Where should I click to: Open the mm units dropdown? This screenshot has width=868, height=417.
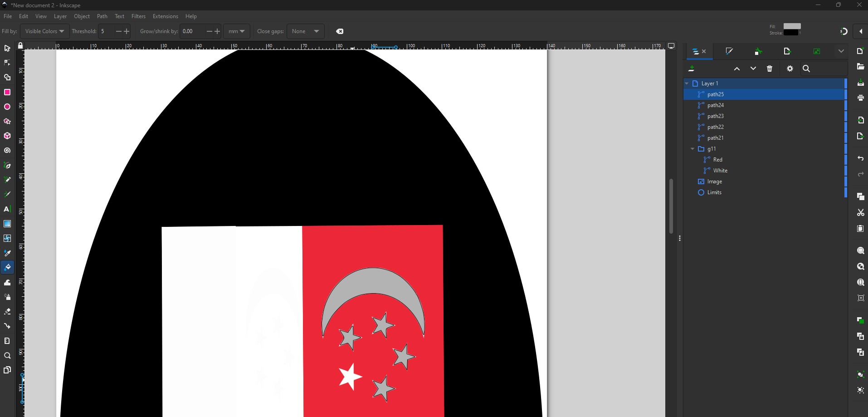pos(236,31)
